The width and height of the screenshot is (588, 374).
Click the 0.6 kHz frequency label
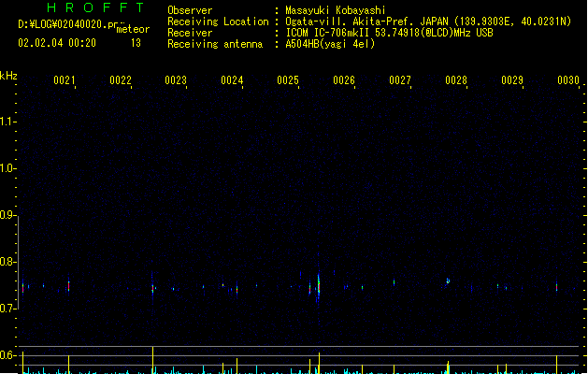[x=7, y=355]
